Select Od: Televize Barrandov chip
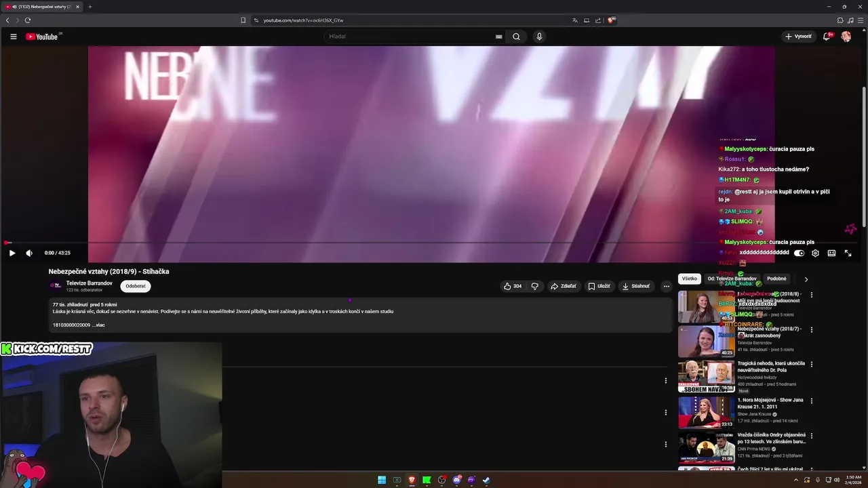 (x=732, y=279)
